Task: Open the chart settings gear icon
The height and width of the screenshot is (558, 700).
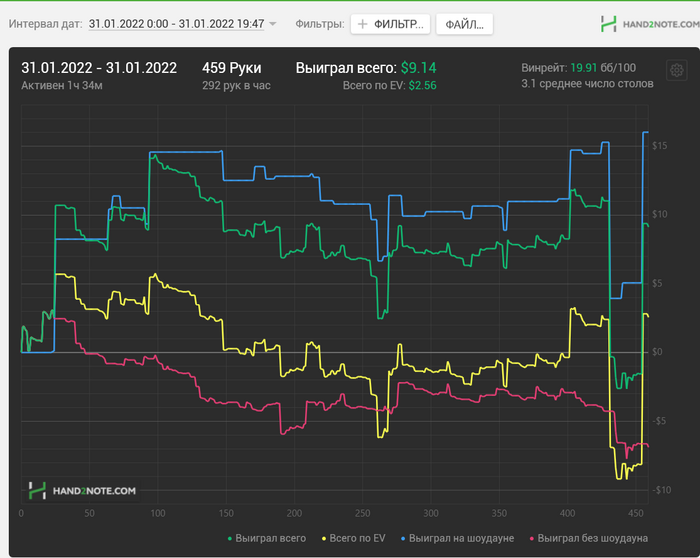Action: (x=677, y=70)
